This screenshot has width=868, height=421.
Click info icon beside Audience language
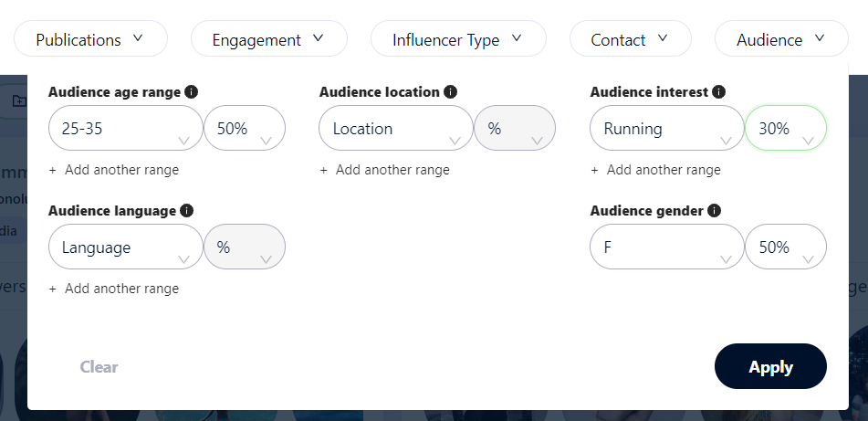click(187, 211)
